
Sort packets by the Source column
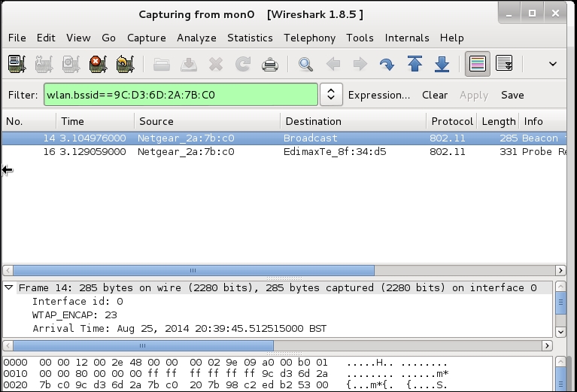(x=207, y=121)
